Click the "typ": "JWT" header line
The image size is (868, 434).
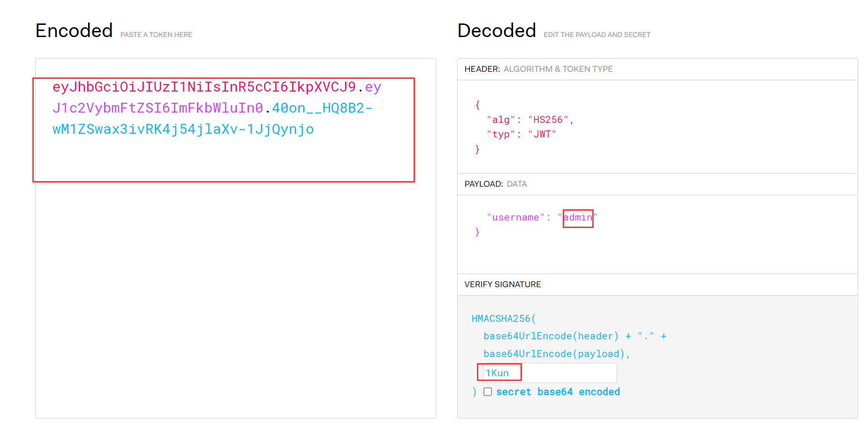(x=521, y=134)
